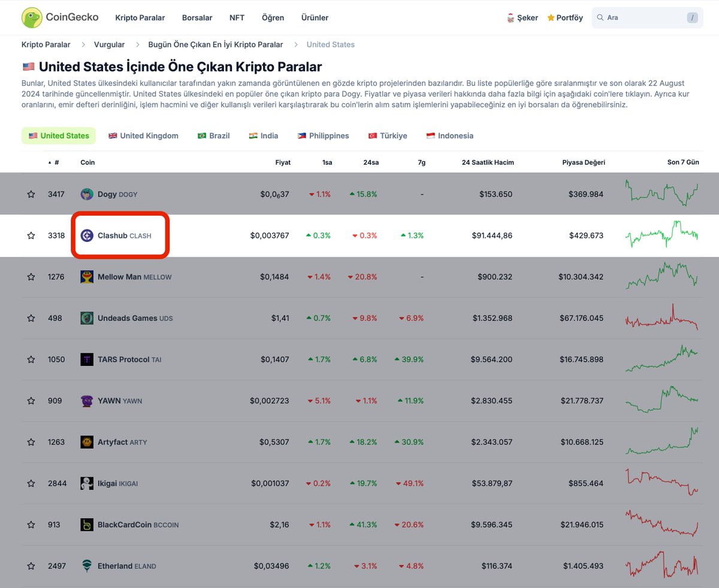Open the Portföy link
Image resolution: width=719 pixels, height=588 pixels.
coord(564,18)
